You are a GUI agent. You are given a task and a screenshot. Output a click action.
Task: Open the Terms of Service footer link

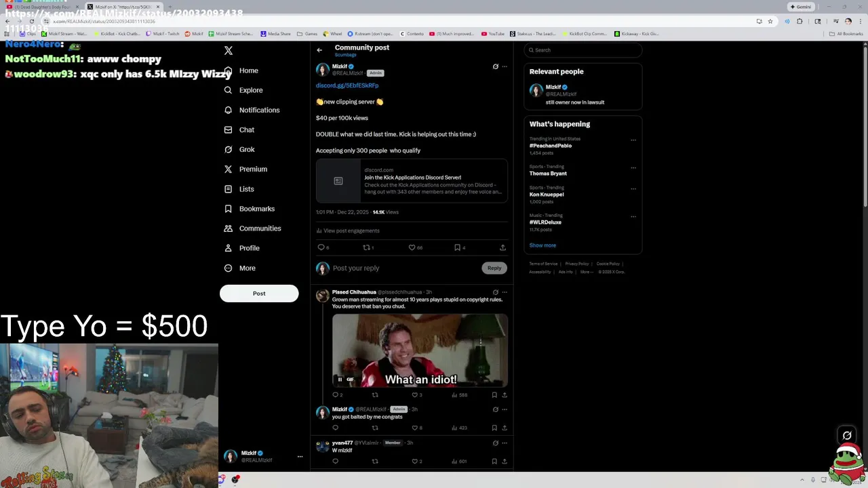[x=543, y=264]
